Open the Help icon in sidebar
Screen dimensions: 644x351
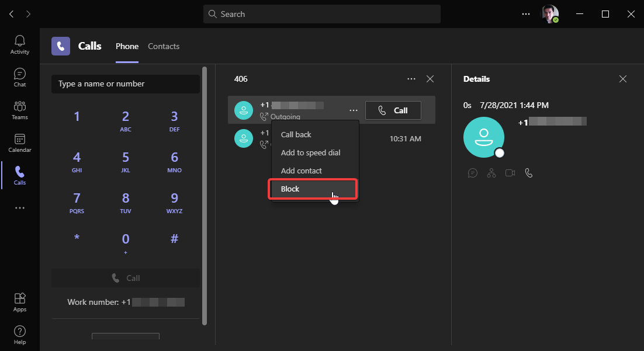click(x=20, y=335)
